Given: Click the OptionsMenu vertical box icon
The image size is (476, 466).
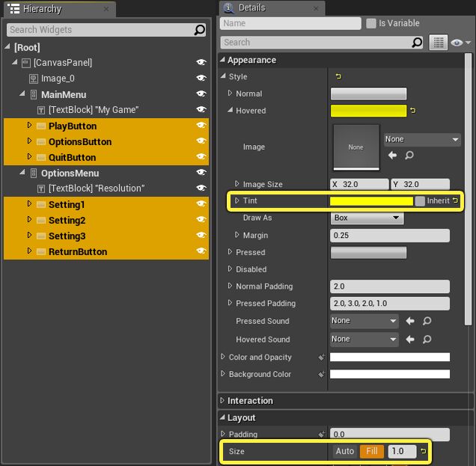Looking at the screenshot, I should point(34,174).
